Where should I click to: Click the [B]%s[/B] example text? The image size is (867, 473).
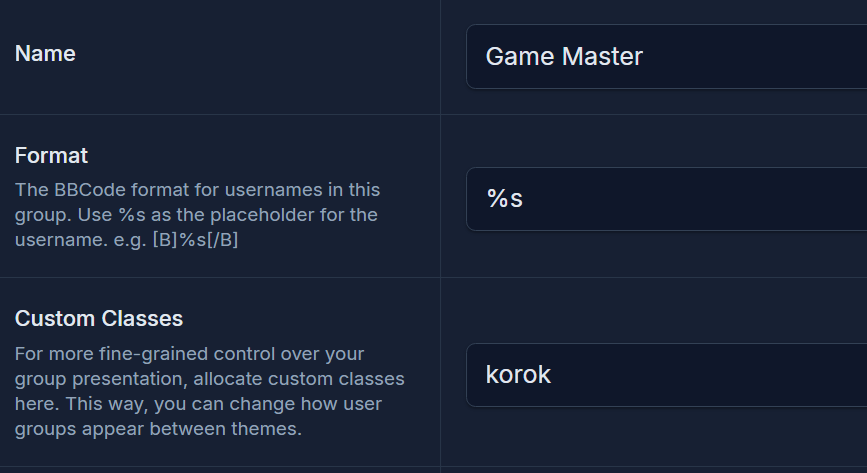click(x=195, y=240)
